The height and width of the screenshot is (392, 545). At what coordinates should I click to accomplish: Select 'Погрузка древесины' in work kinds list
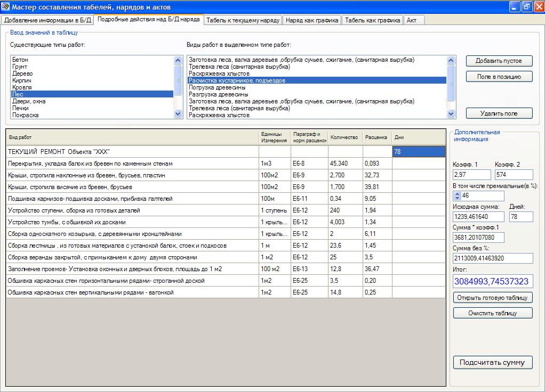(217, 87)
